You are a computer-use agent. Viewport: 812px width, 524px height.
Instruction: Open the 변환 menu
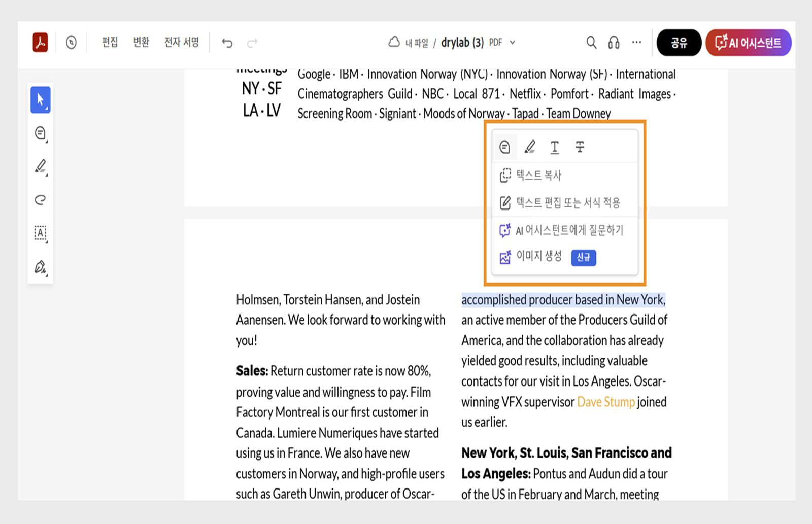141,42
